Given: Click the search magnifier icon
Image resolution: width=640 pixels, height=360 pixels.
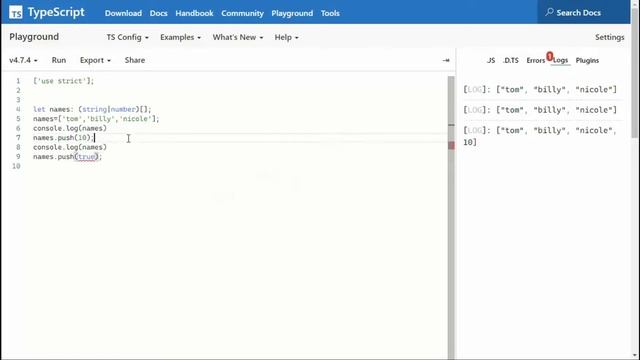Looking at the screenshot, I should (x=549, y=12).
